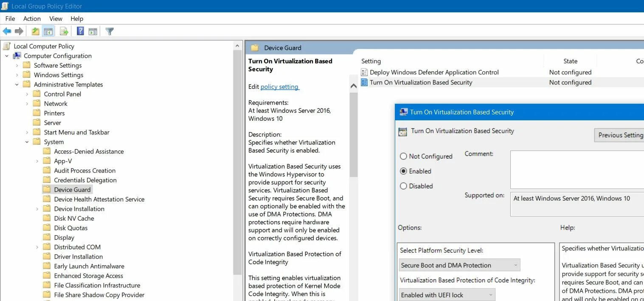Viewport: 644px width, 301px height.
Task: Expand the Network node
Action: (27, 103)
